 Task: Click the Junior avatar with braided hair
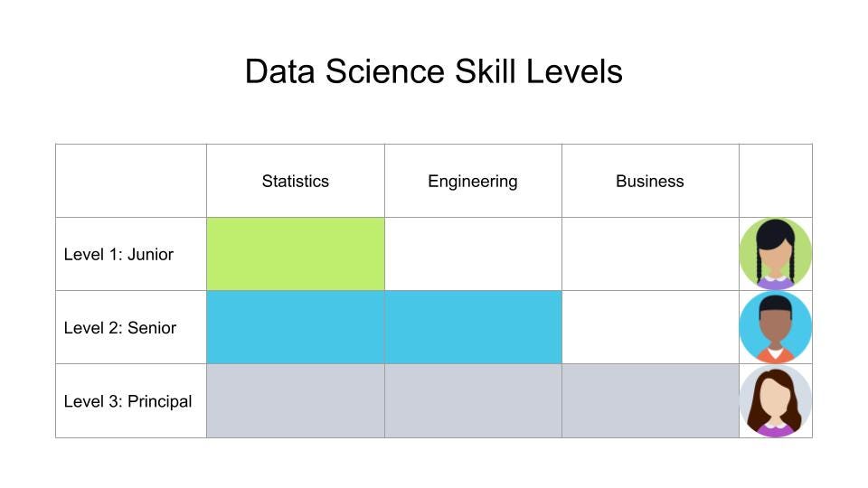(775, 254)
